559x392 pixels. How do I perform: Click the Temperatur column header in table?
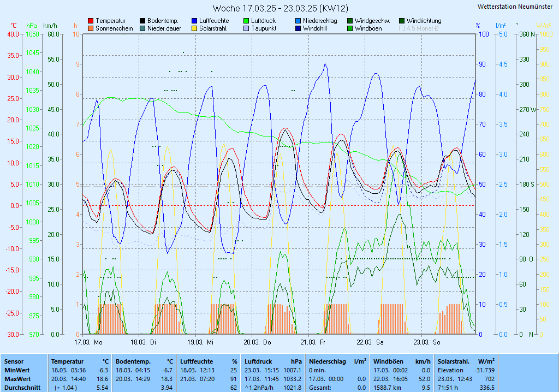(x=67, y=361)
